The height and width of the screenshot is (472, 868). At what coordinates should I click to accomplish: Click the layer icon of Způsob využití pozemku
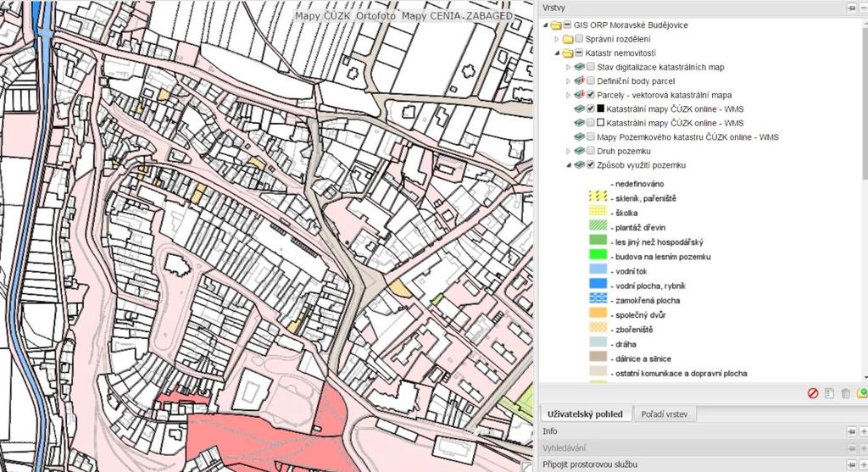(580, 165)
